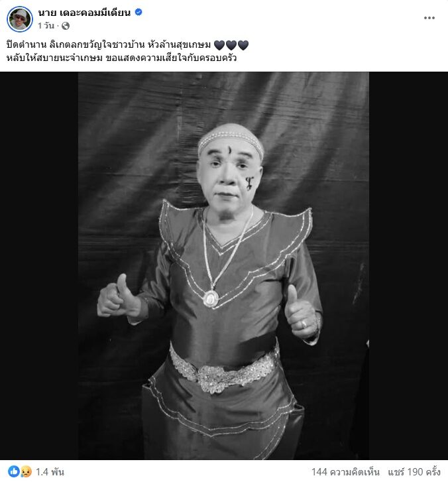
Task: Click the sad-face reaction icon
Action: pyautogui.click(x=26, y=471)
